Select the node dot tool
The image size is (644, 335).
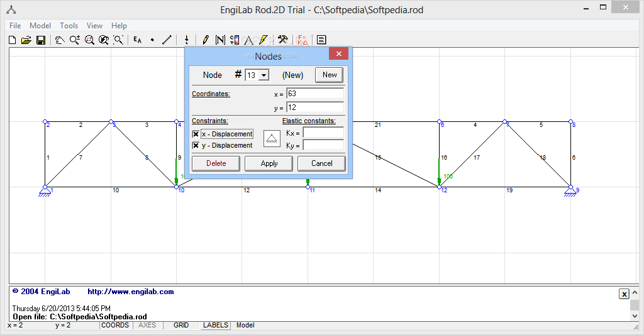pos(152,40)
